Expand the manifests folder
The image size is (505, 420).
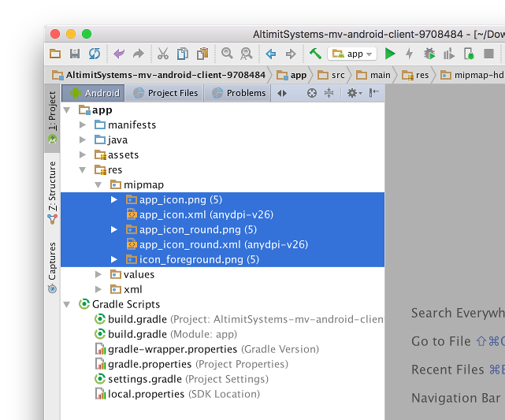click(83, 125)
